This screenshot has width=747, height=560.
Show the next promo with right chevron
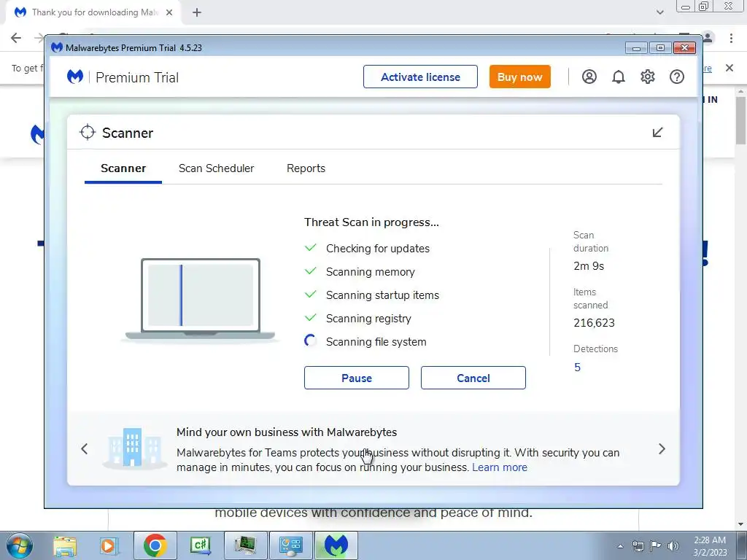pyautogui.click(x=662, y=448)
